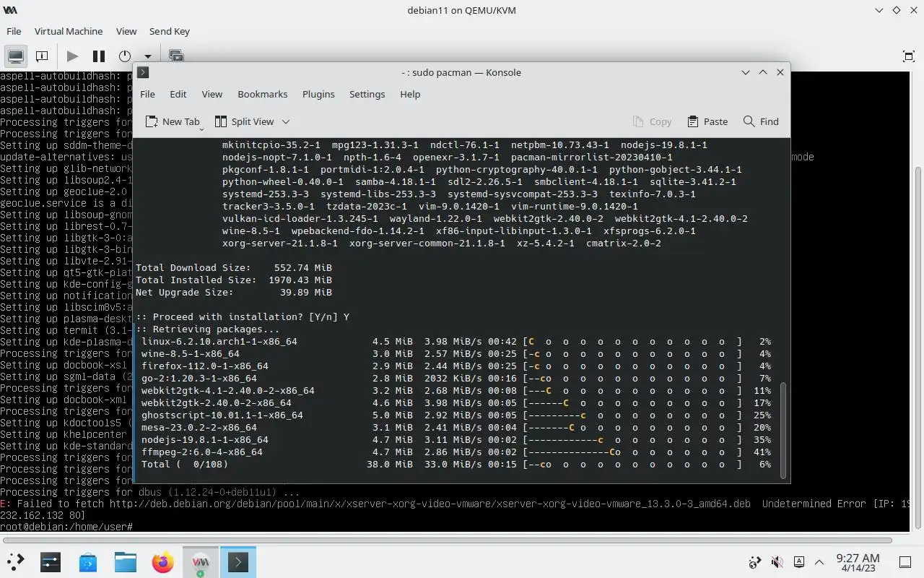
Task: Launch System Settings from the taskbar
Action: pos(51,561)
